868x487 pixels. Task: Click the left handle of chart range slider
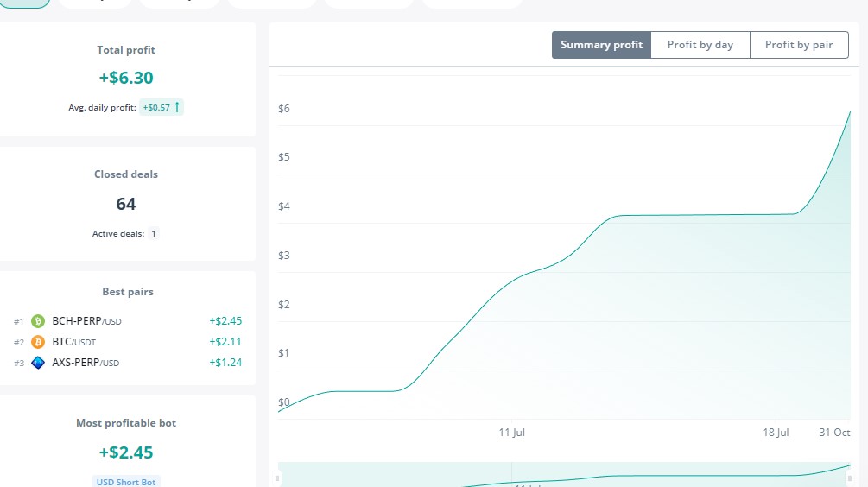click(277, 478)
